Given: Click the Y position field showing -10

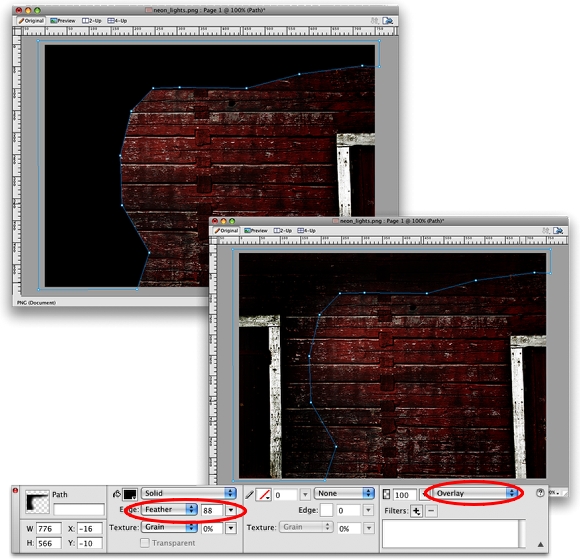Looking at the screenshot, I should [90, 543].
